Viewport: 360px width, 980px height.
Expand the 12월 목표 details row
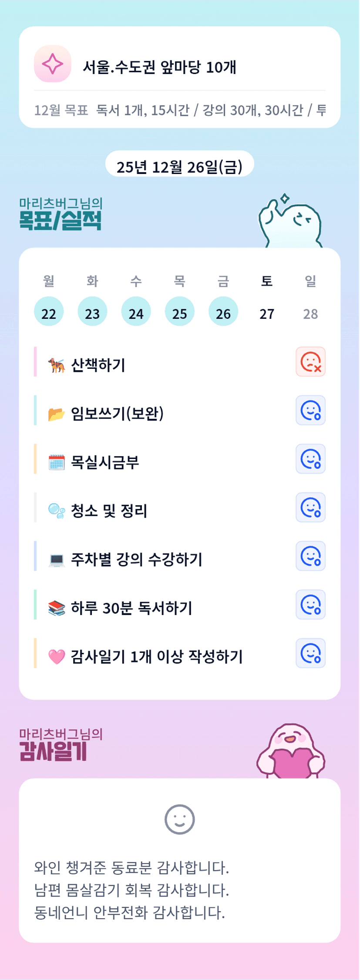pyautogui.click(x=179, y=110)
